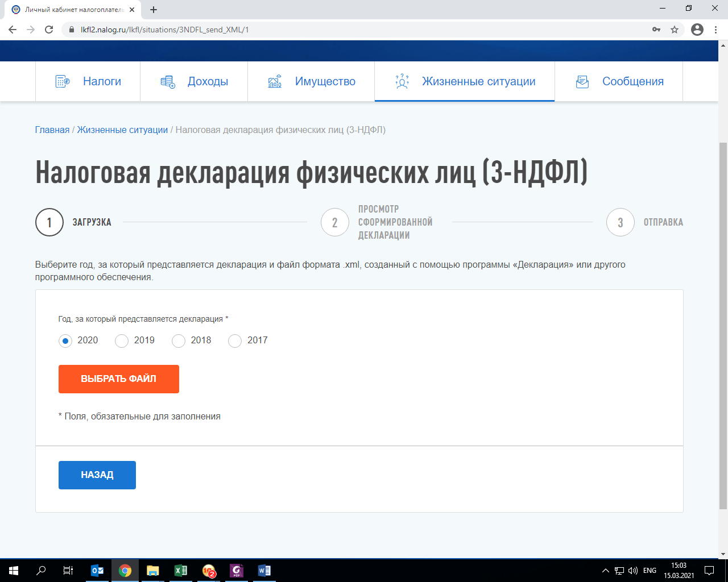This screenshot has height=582, width=728.
Task: Open saved passwords via the key icon
Action: pos(656,29)
